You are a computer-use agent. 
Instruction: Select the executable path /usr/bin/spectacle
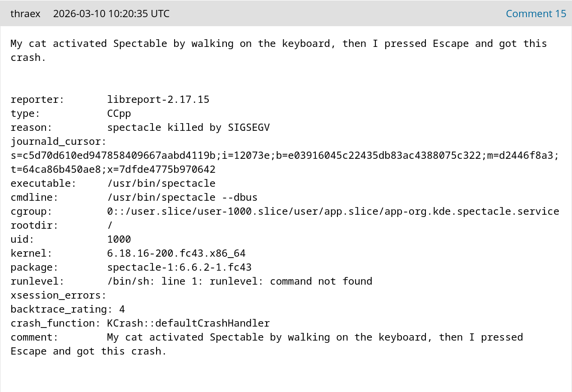[161, 183]
